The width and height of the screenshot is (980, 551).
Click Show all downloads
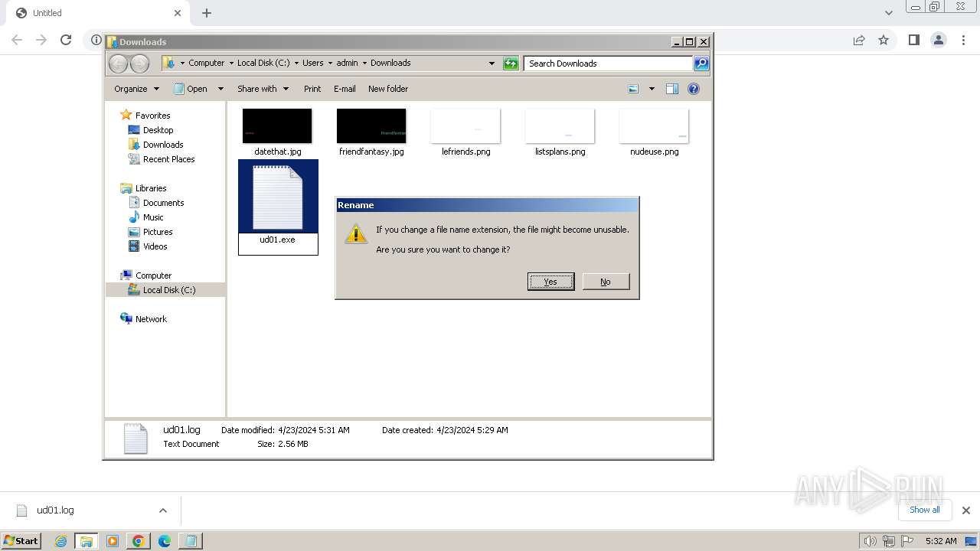click(x=924, y=510)
